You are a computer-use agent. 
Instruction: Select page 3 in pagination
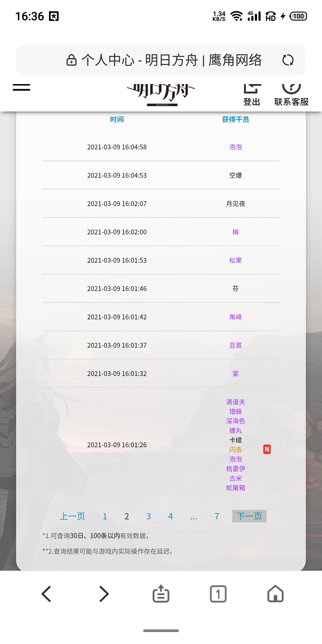(148, 516)
